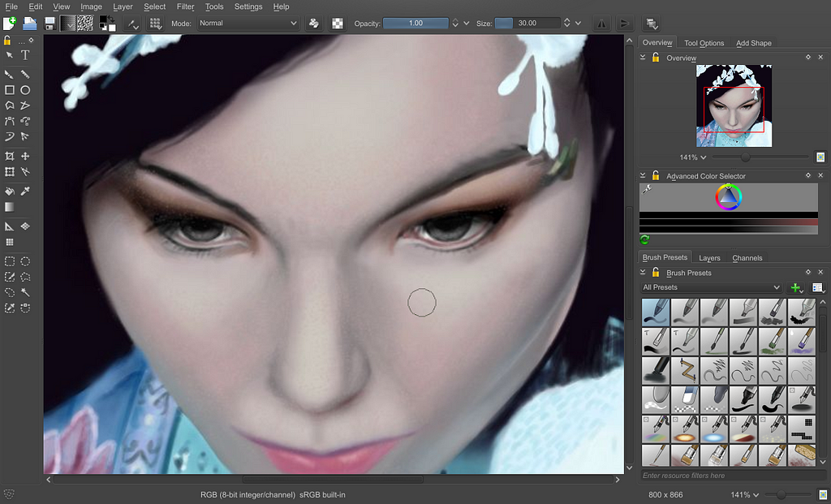Open the File menu

click(x=11, y=6)
